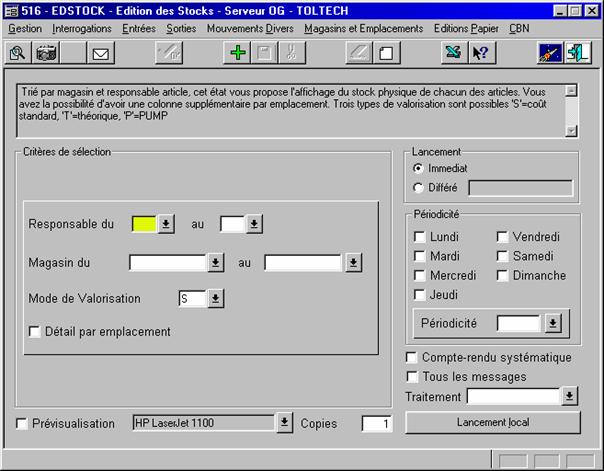Viewport: 604px width, 471px height.
Task: Tick the Prévisualisation checkbox
Action: 23,424
